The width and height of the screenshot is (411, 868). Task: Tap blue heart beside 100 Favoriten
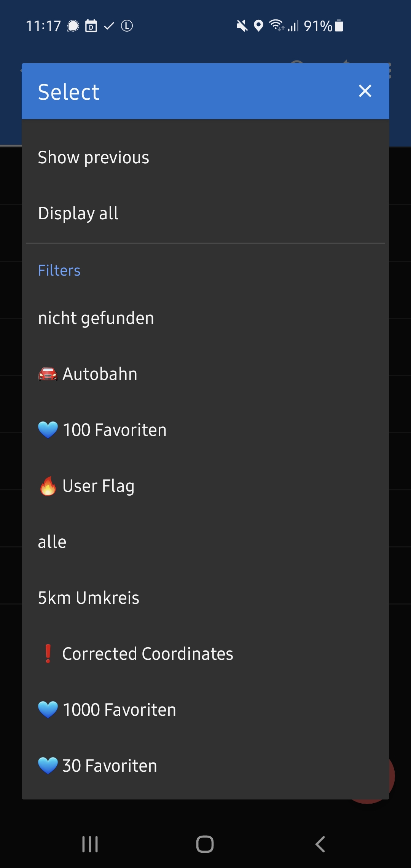point(48,430)
